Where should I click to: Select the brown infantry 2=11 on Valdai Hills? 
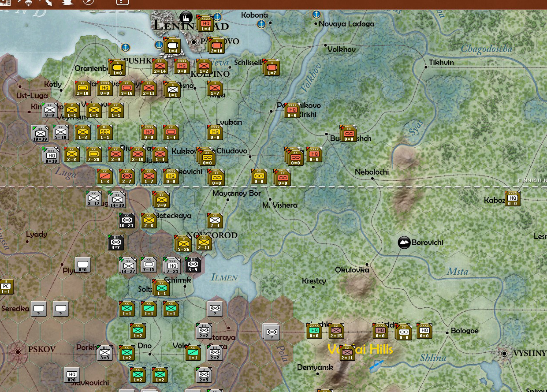[347, 353]
